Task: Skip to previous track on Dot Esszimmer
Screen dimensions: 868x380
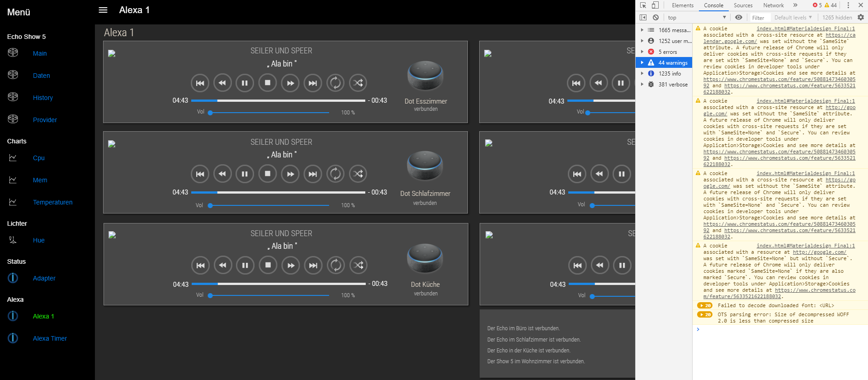Action: pyautogui.click(x=200, y=83)
